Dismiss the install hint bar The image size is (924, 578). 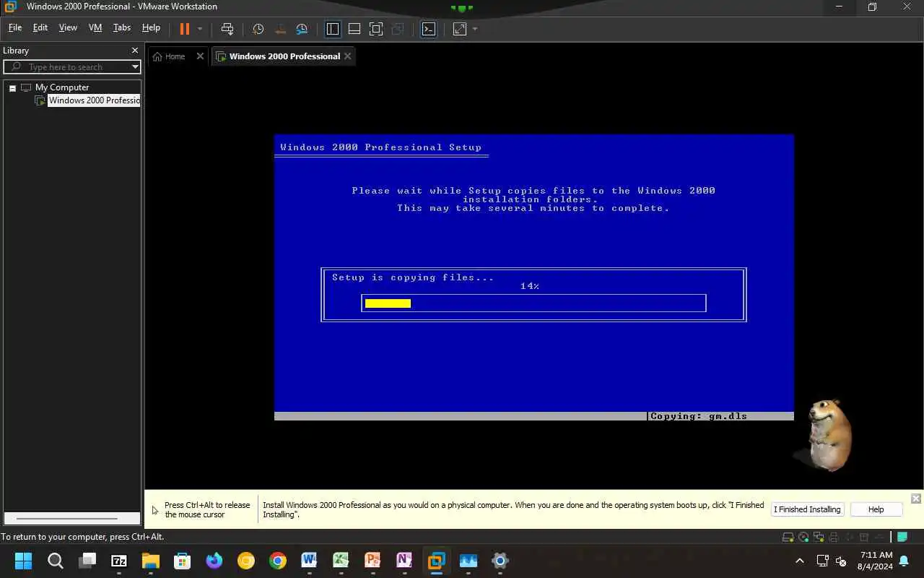pyautogui.click(x=915, y=499)
